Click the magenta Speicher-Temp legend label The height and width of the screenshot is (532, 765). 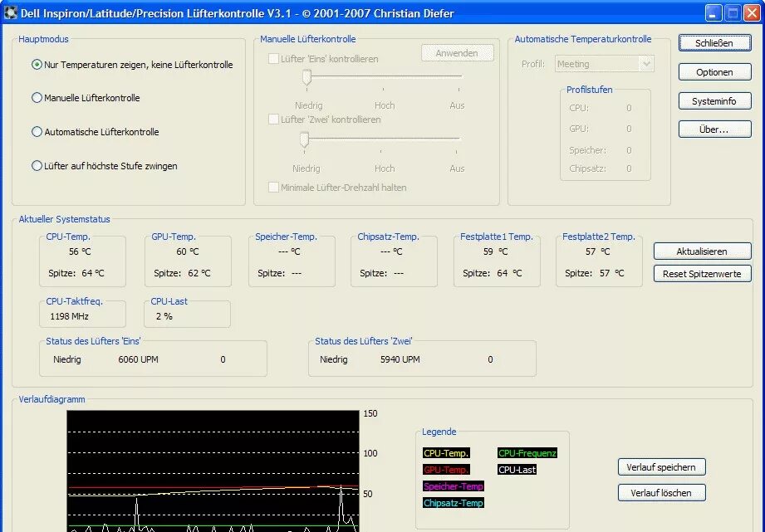coord(454,486)
